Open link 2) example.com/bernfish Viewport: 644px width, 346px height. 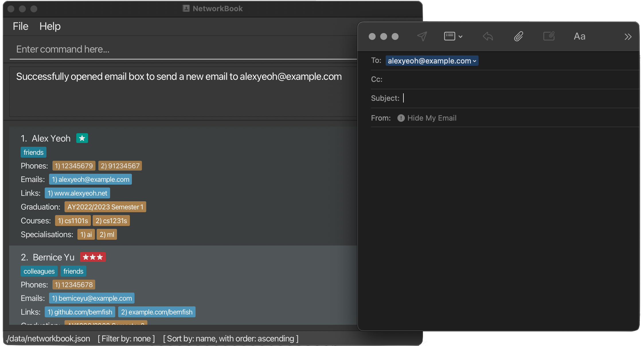point(157,312)
